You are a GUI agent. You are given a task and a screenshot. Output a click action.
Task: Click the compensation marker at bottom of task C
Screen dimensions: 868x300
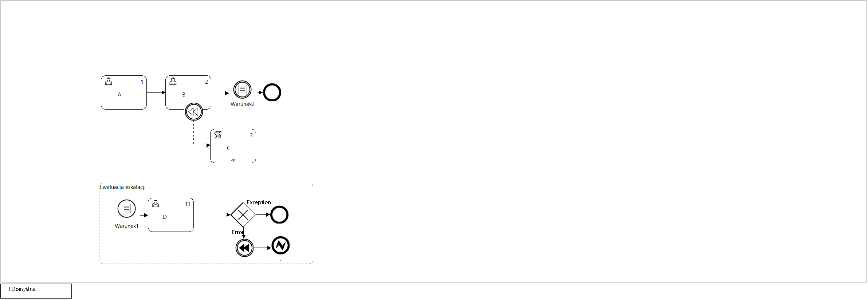pyautogui.click(x=233, y=160)
